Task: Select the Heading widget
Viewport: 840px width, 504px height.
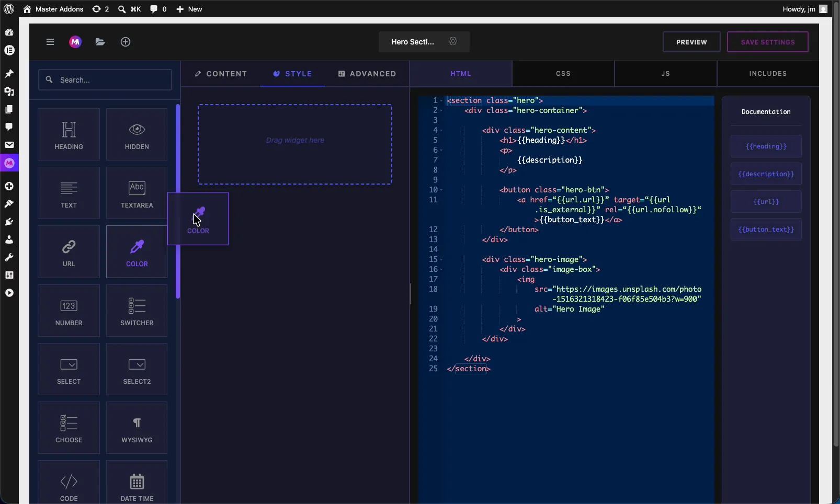Action: tap(69, 134)
